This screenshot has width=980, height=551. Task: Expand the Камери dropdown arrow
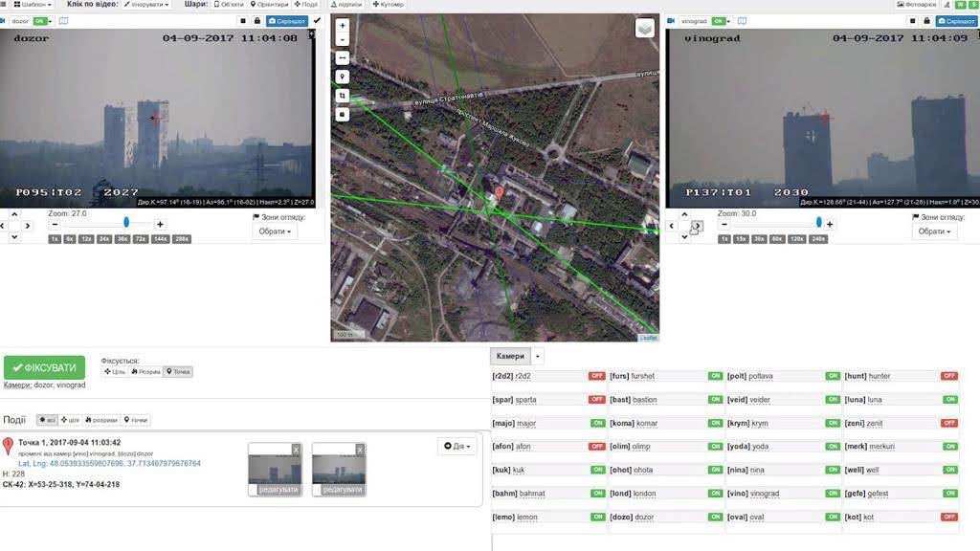coord(538,356)
